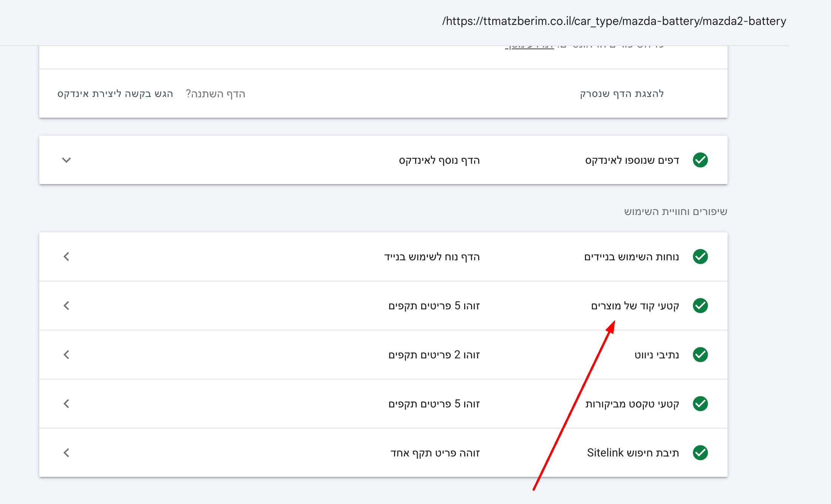
Task: Click זוהו 5 פריטים תקפים in reviews row
Action: (434, 404)
